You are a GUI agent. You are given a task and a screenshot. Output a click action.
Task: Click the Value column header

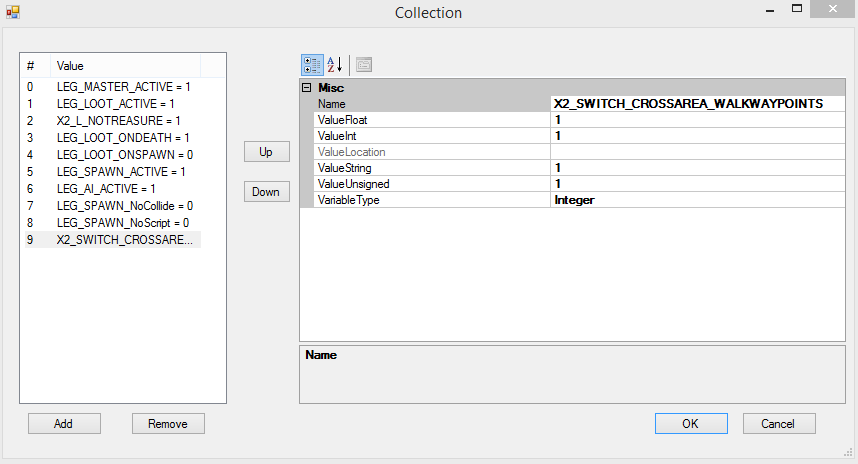(x=125, y=66)
